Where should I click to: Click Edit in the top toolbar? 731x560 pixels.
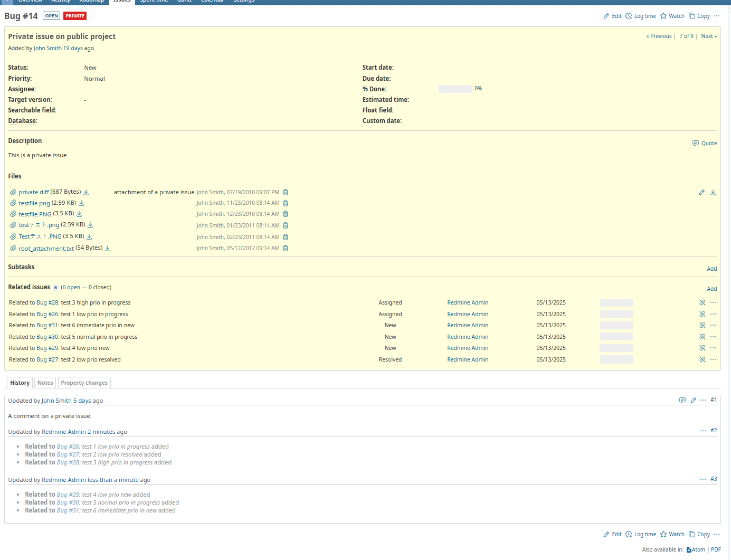[612, 16]
